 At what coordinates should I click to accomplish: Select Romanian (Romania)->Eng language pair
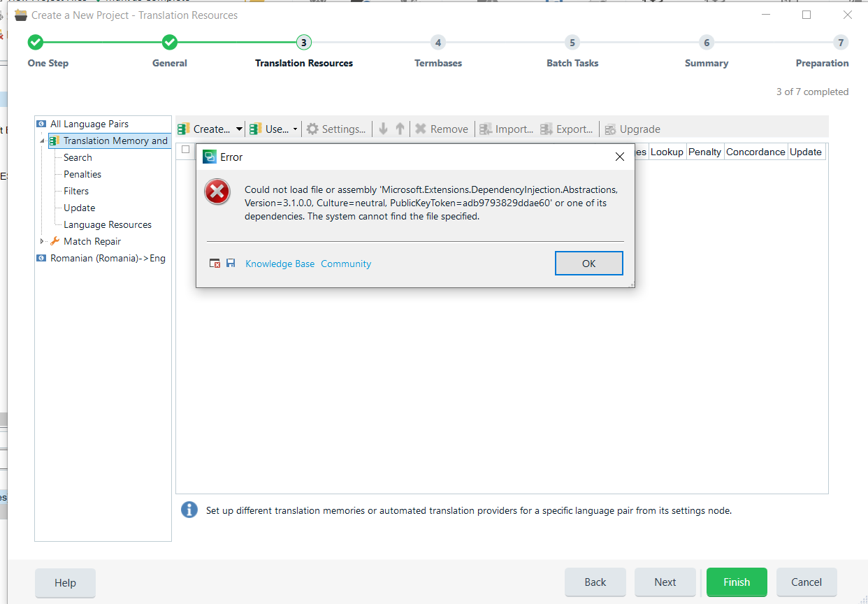[108, 258]
